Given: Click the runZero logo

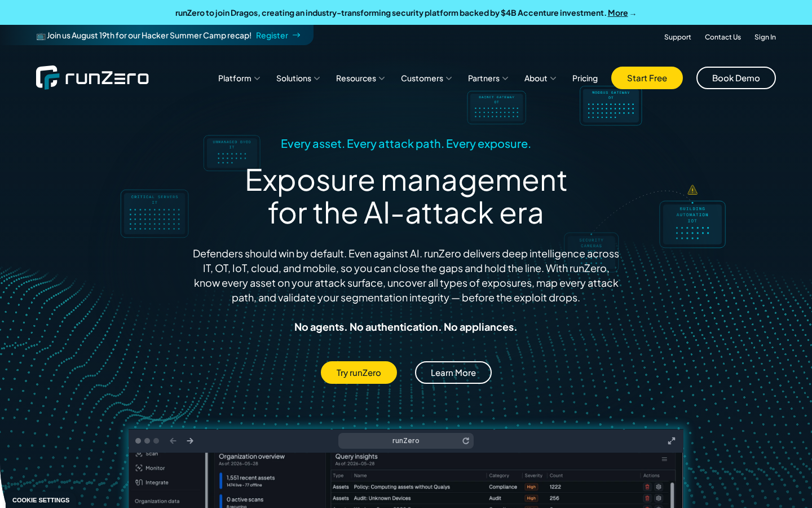Looking at the screenshot, I should [x=92, y=78].
